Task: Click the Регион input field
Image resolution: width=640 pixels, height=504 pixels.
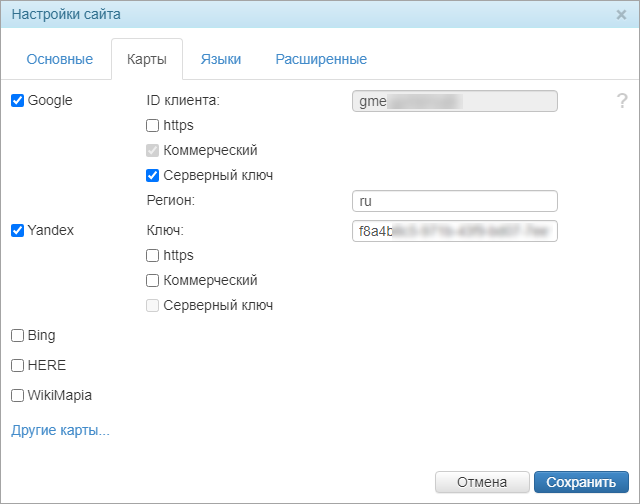Action: pyautogui.click(x=455, y=201)
